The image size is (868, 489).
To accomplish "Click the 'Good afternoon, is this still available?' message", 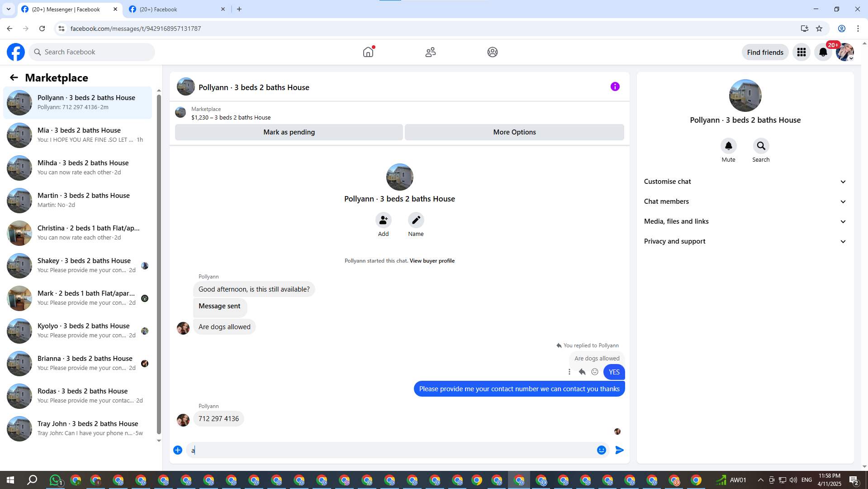I will [x=254, y=289].
